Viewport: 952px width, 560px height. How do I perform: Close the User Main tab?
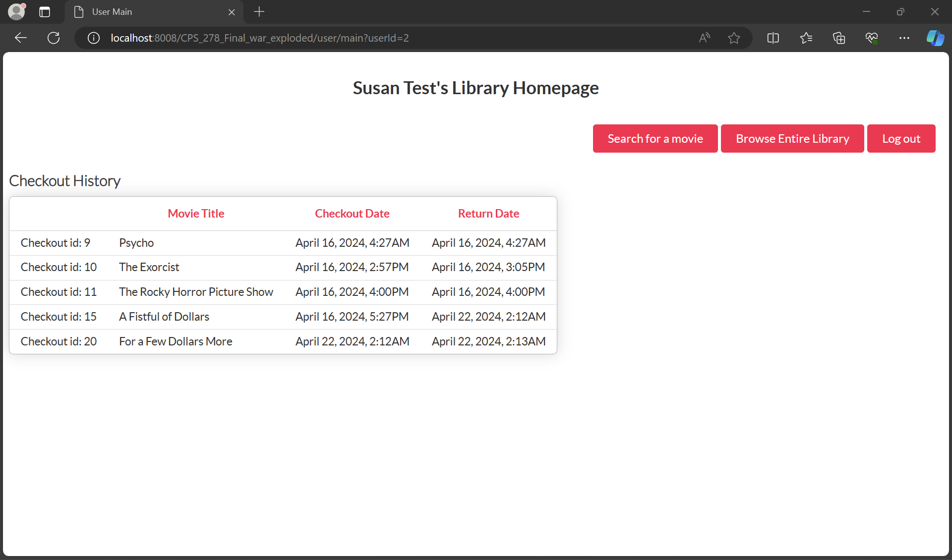point(232,12)
